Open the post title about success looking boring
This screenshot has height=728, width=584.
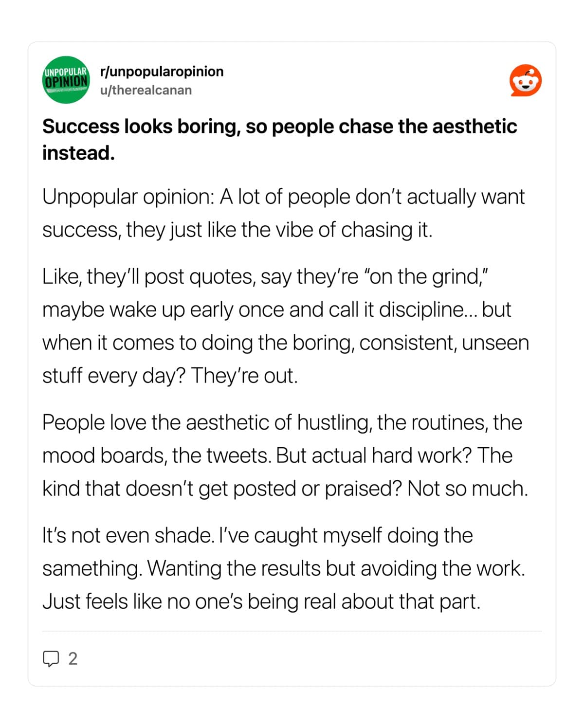click(279, 127)
